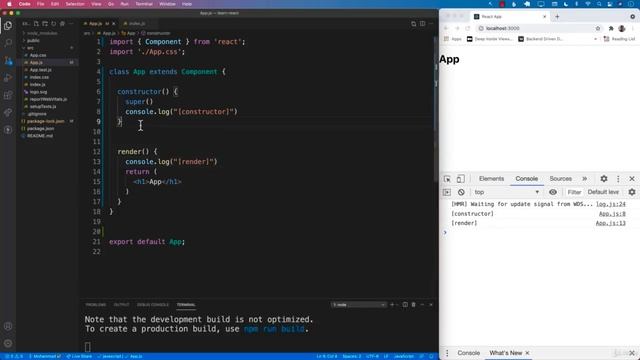Open the What's New drawer tab
The width and height of the screenshot is (640, 360).
(505, 353)
